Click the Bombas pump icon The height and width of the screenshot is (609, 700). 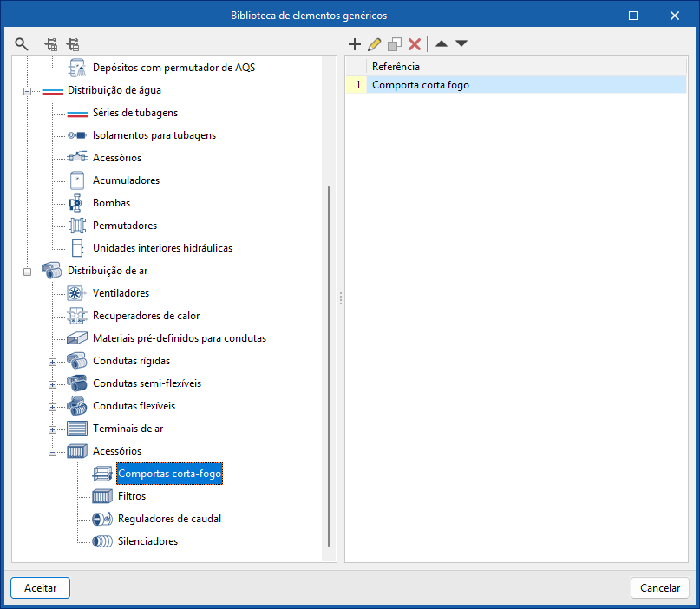(77, 203)
